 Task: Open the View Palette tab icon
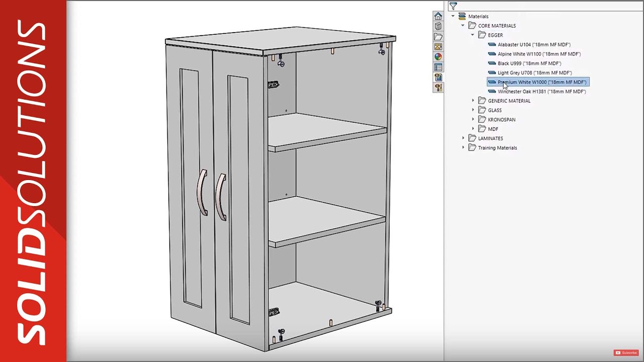(438, 47)
